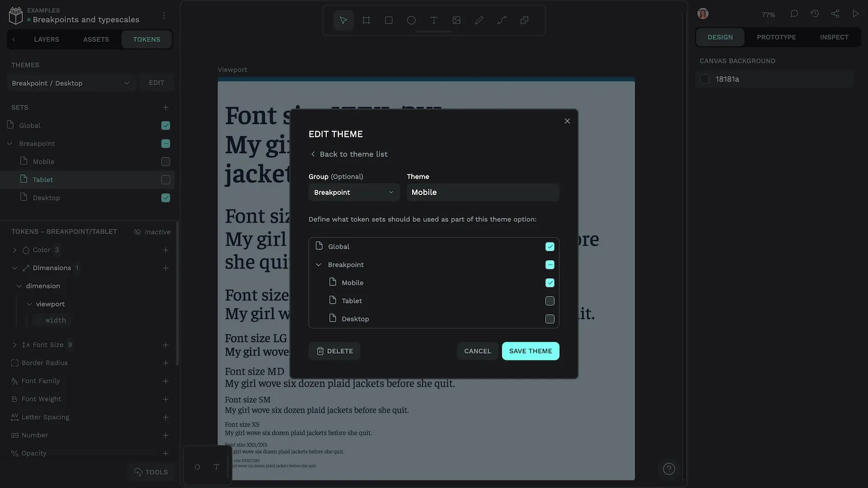Image resolution: width=868 pixels, height=488 pixels.
Task: Close the Edit Theme dialog
Action: [567, 121]
